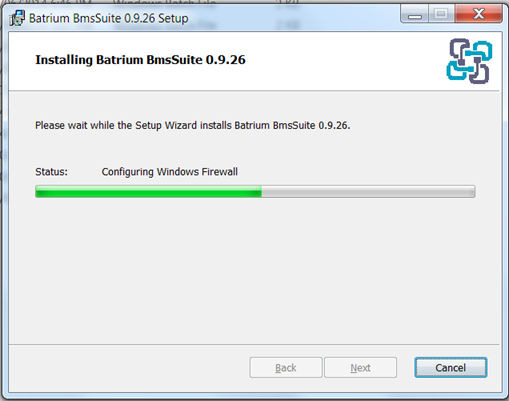509x401 pixels.
Task: Cancel the BmsSuite installation
Action: 451,368
